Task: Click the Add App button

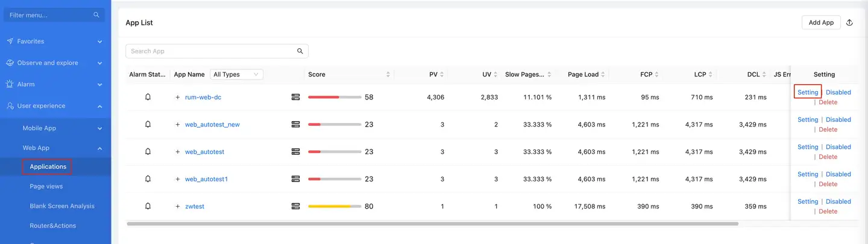Action: click(820, 23)
